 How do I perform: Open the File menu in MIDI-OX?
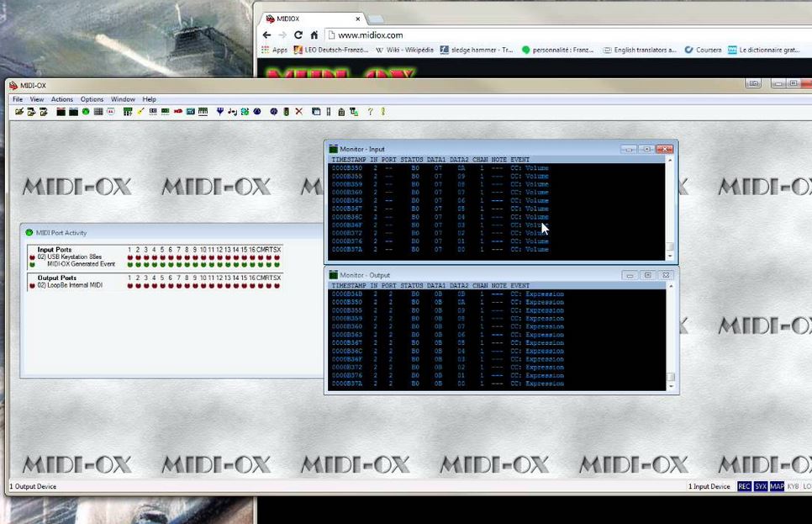click(x=17, y=99)
